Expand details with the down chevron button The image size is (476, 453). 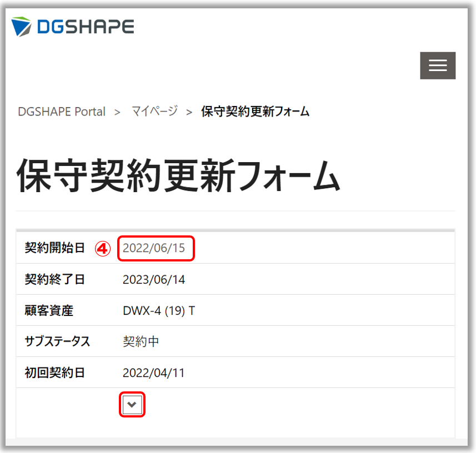click(132, 405)
